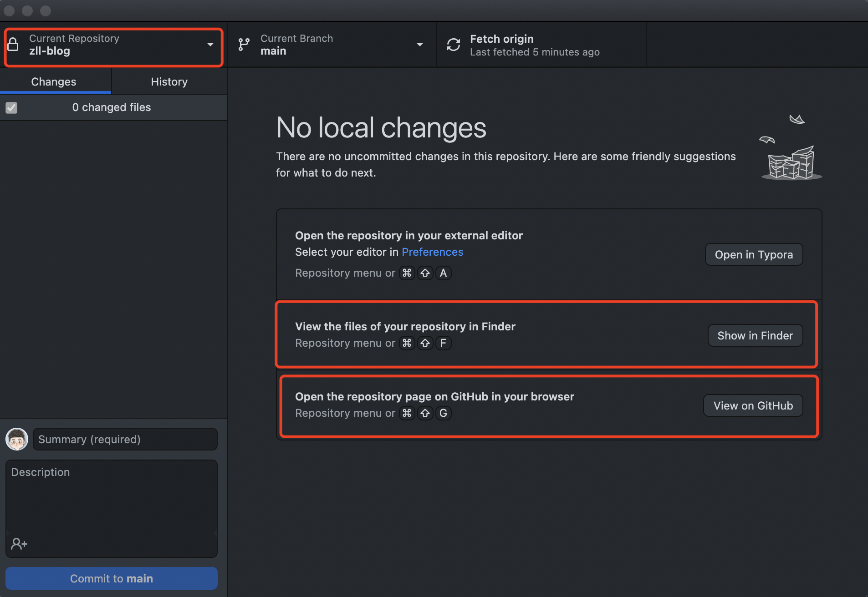Click Show in Finder button

click(755, 335)
